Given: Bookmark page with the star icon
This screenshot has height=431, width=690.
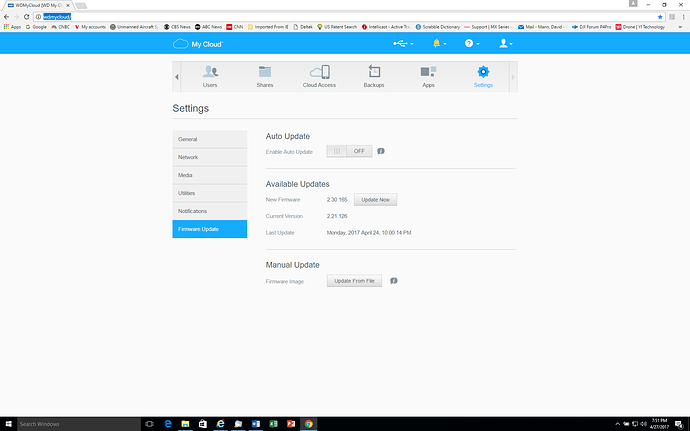Looking at the screenshot, I should [x=660, y=17].
